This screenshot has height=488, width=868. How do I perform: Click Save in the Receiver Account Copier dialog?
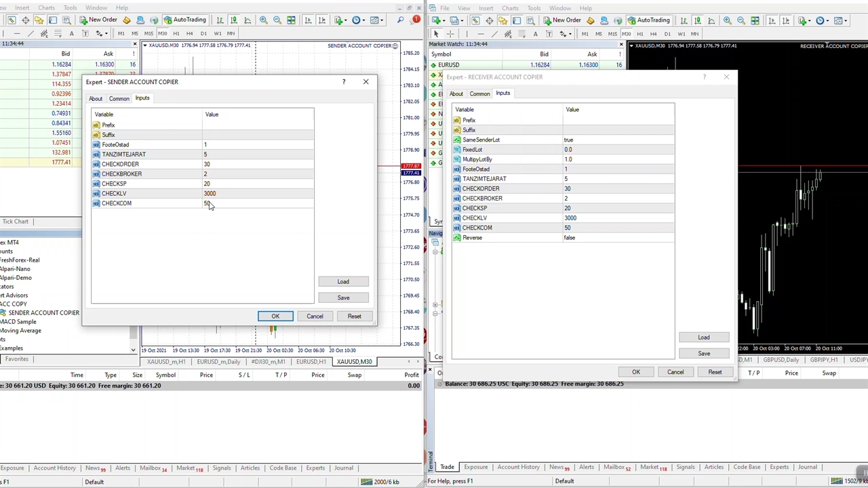click(x=703, y=353)
